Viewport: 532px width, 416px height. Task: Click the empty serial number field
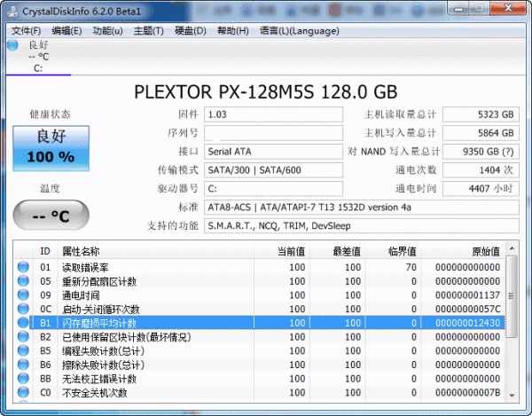273,133
